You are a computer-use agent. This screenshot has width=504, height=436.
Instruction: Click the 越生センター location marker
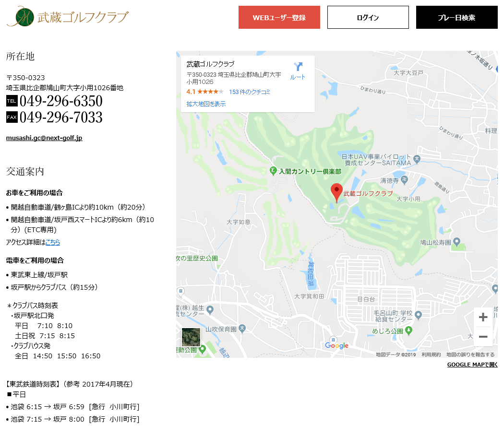click(210, 310)
